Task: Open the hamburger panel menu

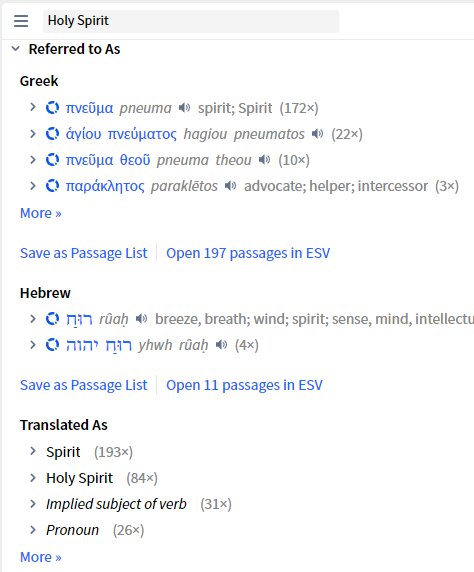Action: coord(21,21)
